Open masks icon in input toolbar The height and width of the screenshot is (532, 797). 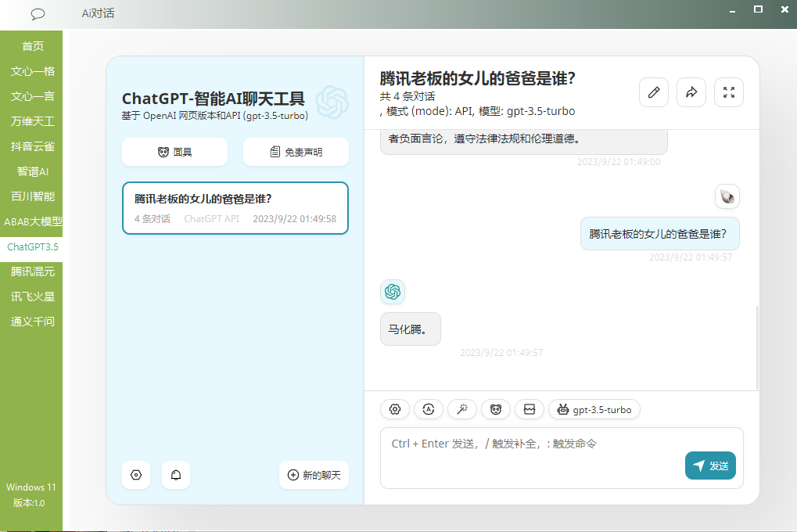click(x=496, y=409)
